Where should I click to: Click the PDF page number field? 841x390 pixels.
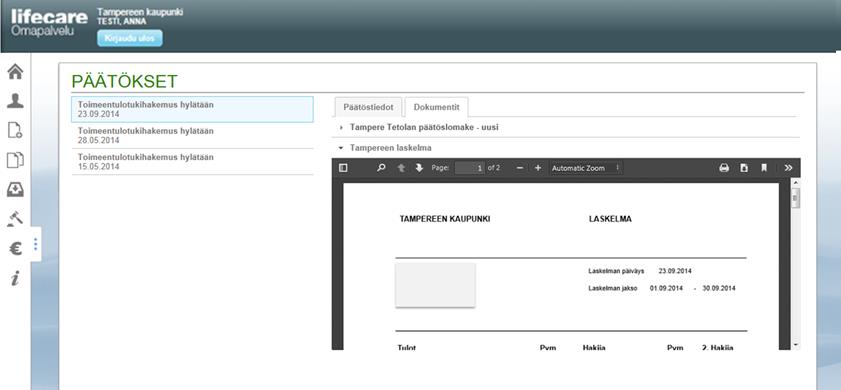[x=470, y=168]
